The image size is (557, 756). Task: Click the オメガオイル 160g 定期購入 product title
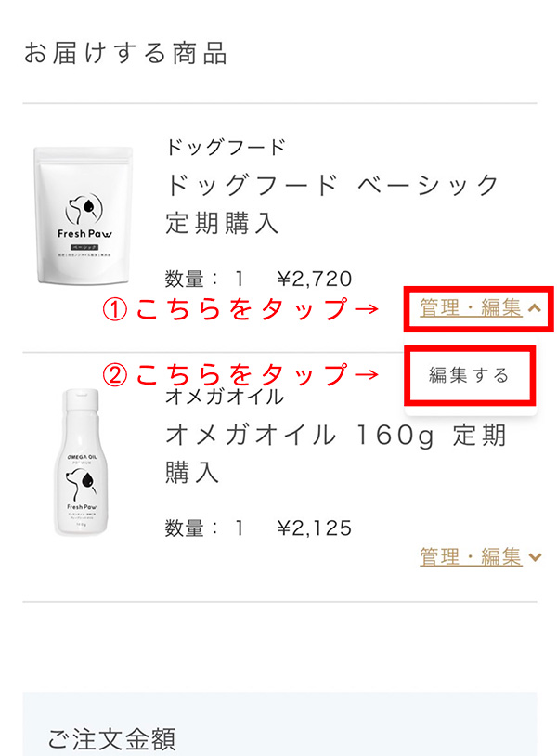(x=336, y=453)
